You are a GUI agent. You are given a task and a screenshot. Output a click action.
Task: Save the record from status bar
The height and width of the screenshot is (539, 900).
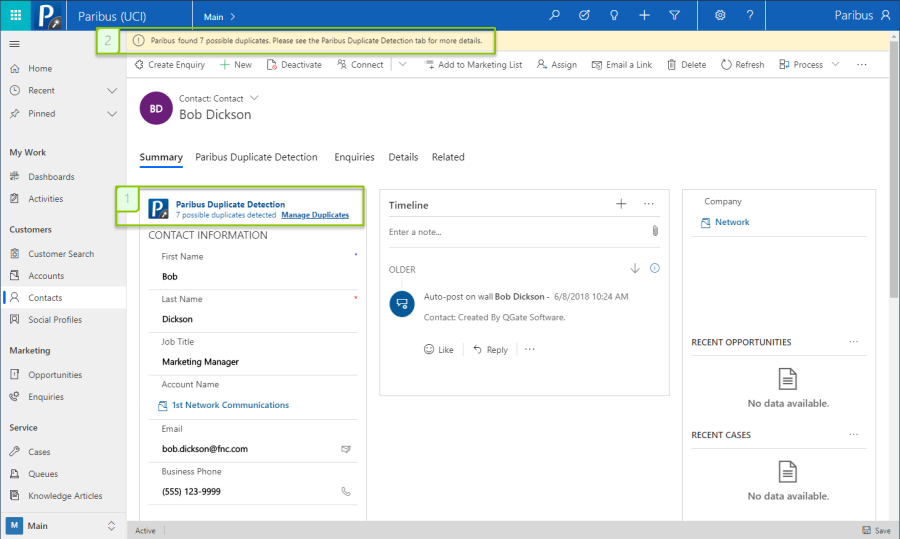[876, 530]
